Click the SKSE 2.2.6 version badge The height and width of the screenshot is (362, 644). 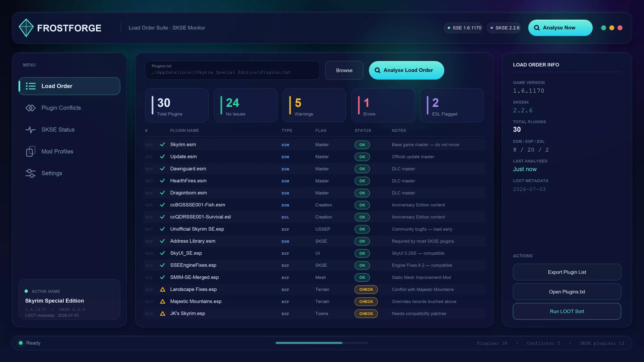(504, 28)
